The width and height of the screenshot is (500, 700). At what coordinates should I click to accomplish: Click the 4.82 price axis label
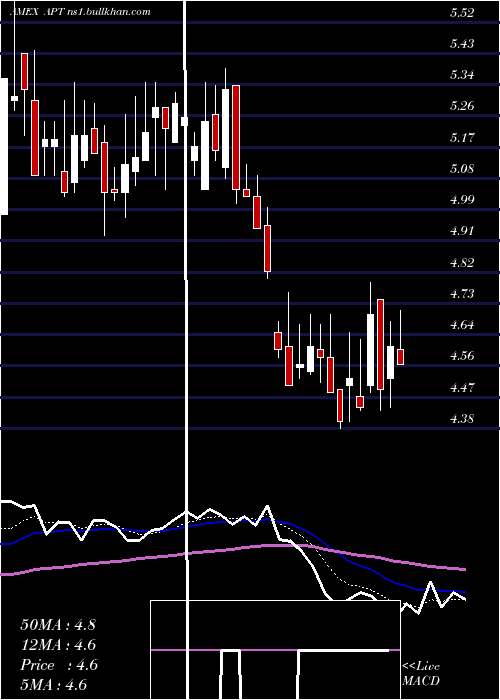(462, 262)
